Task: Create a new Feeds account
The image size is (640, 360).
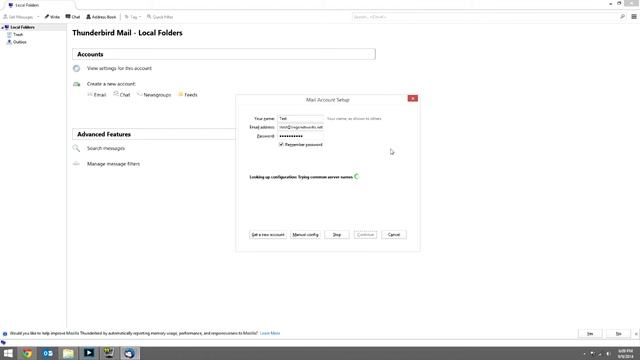Action: (x=188, y=95)
